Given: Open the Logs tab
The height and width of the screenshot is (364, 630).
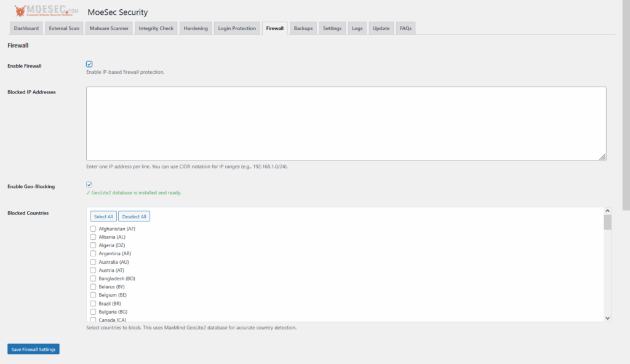Looking at the screenshot, I should tap(357, 28).
